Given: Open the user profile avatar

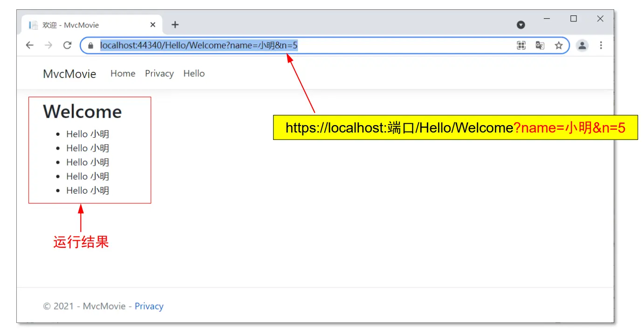Looking at the screenshot, I should pyautogui.click(x=582, y=45).
